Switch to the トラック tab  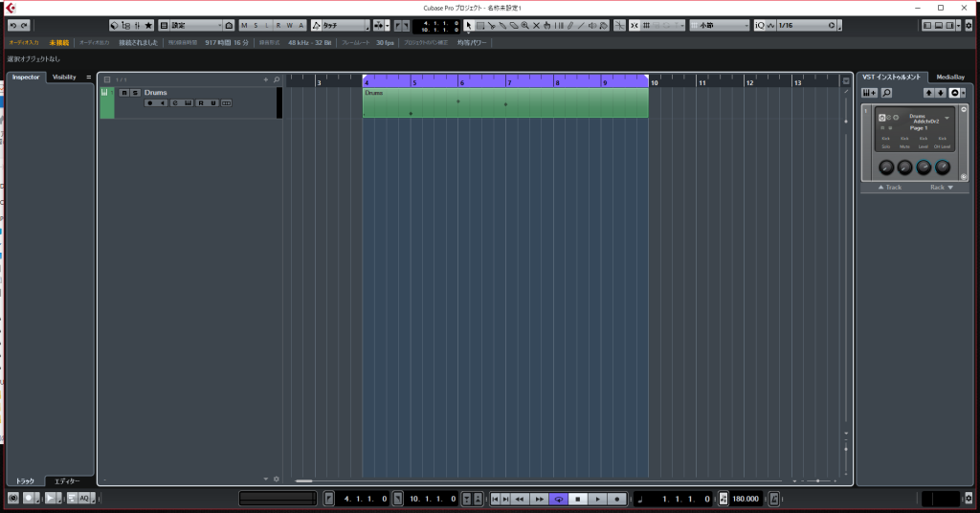25,481
